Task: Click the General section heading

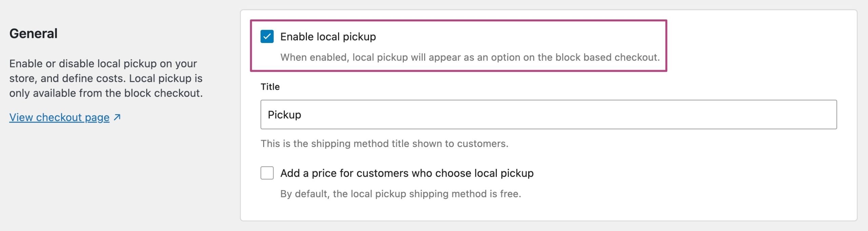Action: [33, 34]
